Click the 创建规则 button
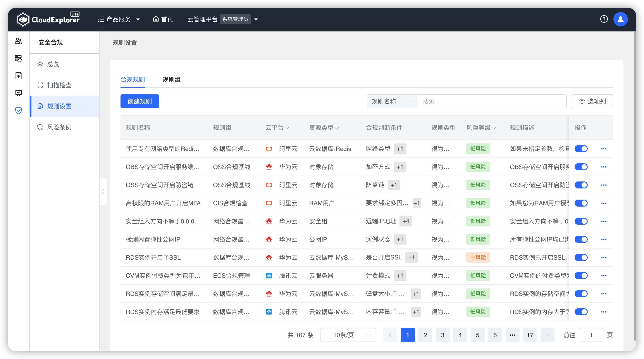644x359 pixels. [x=139, y=101]
